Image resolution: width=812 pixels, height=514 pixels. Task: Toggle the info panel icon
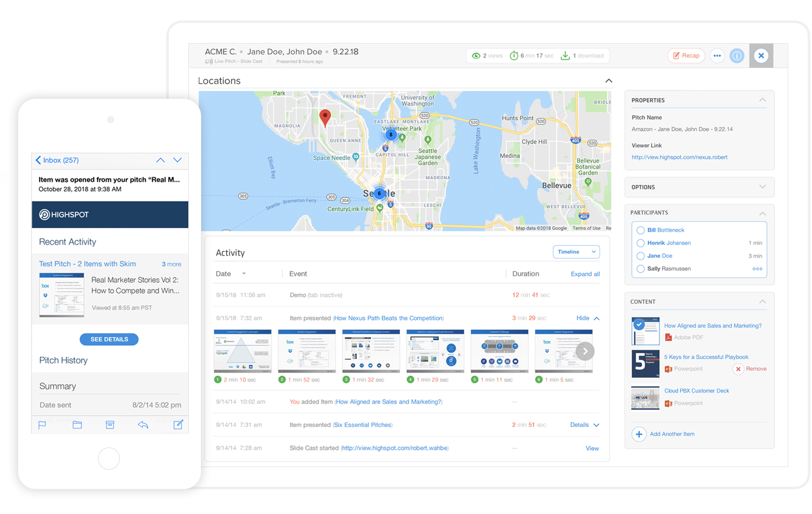(x=736, y=55)
